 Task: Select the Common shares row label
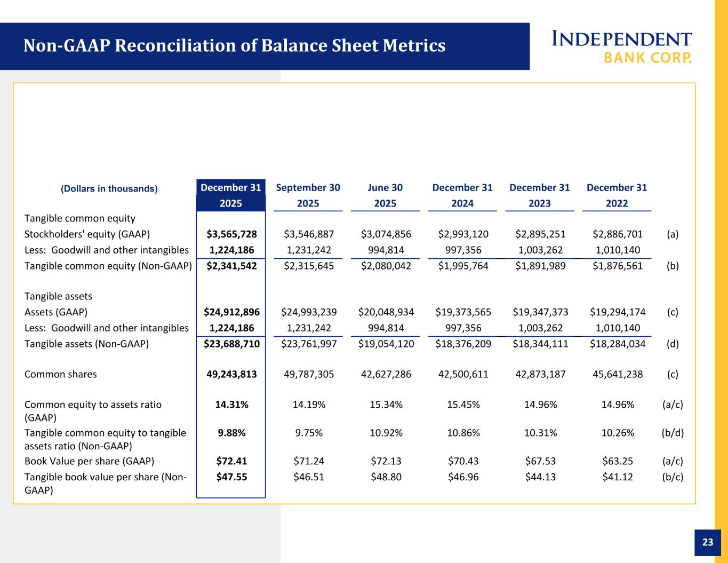click(61, 374)
